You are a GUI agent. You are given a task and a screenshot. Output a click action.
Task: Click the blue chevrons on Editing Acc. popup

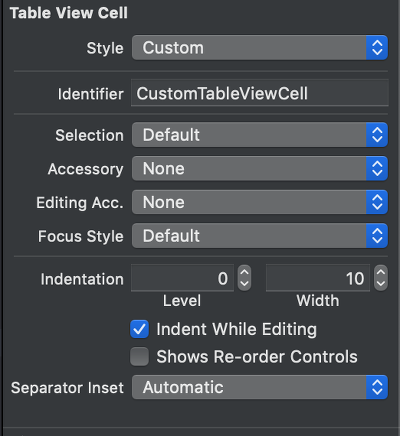tap(377, 202)
